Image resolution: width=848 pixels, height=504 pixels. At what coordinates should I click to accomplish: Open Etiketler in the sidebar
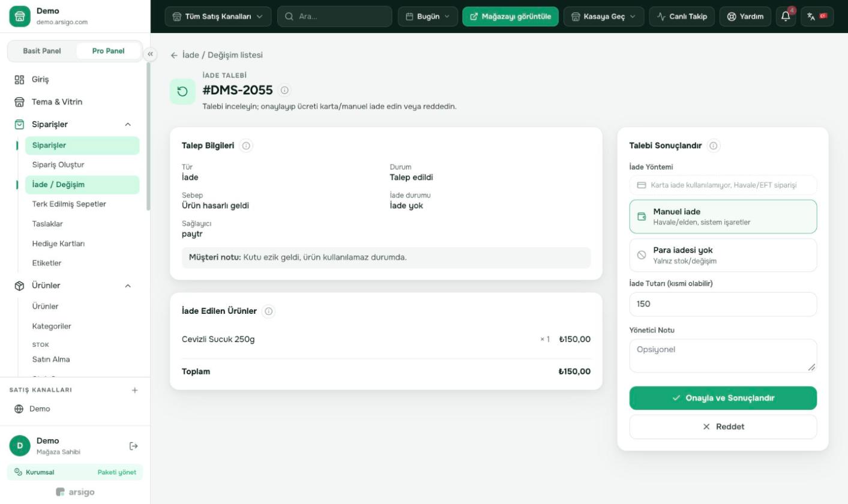click(47, 263)
